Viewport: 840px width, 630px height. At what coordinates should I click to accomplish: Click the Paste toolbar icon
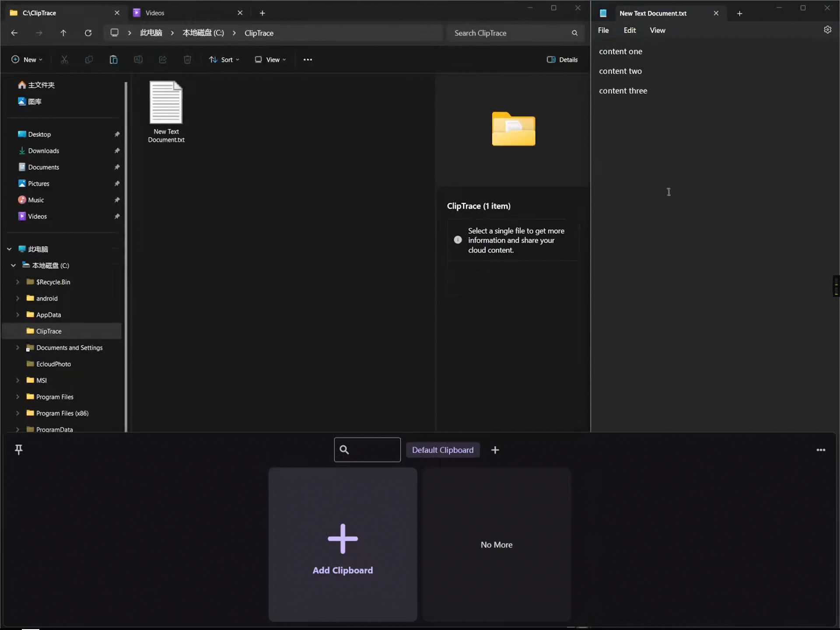point(113,59)
